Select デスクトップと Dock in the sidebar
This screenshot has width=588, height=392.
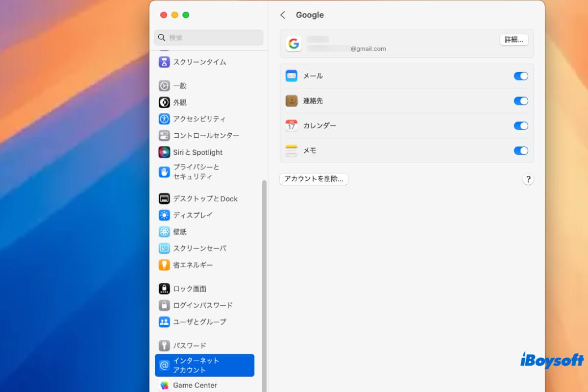(164, 198)
